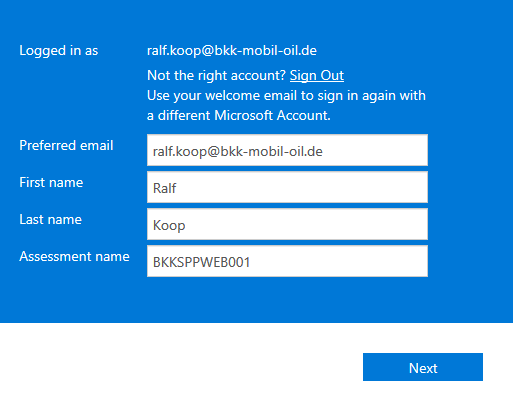Click the 'First name' label text

point(51,182)
